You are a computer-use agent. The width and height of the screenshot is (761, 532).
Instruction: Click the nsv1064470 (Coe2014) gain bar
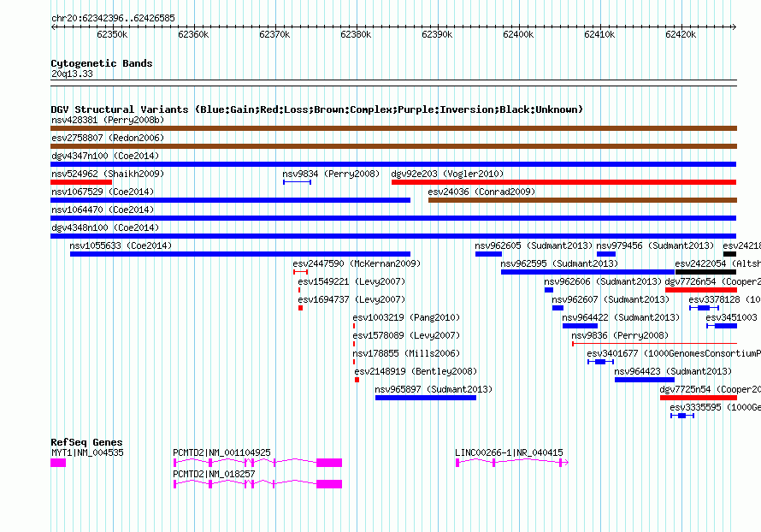(393, 218)
